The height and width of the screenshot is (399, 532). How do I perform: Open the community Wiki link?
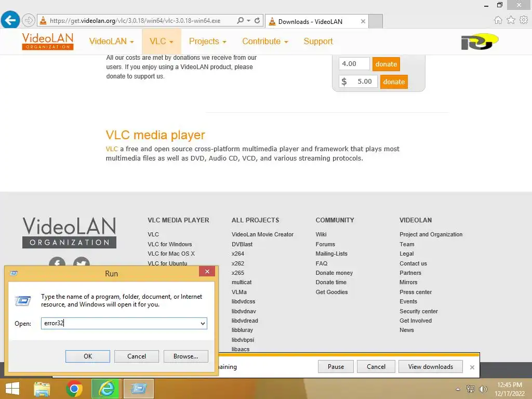coord(321,234)
